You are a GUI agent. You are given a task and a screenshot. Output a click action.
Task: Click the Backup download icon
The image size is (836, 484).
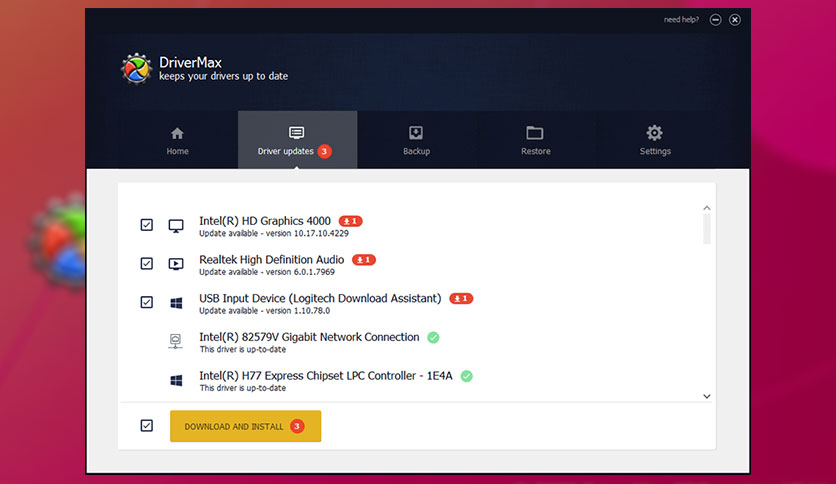click(x=416, y=133)
